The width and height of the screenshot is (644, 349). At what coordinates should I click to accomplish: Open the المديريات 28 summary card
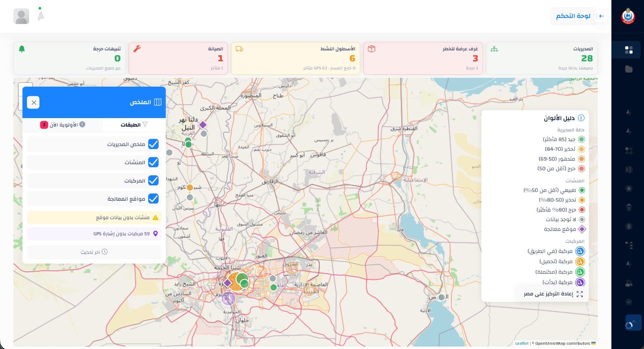click(x=542, y=58)
